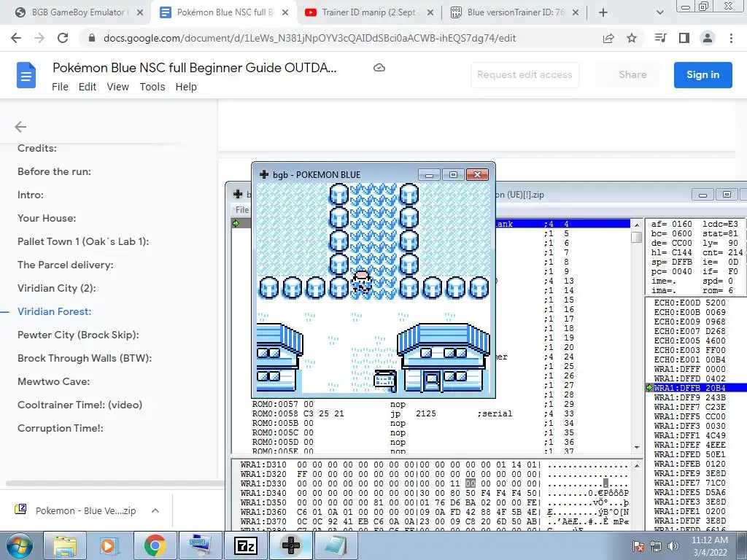This screenshot has width=747, height=560.
Task: Switch to Blue version Trainer ID tab
Action: (514, 12)
